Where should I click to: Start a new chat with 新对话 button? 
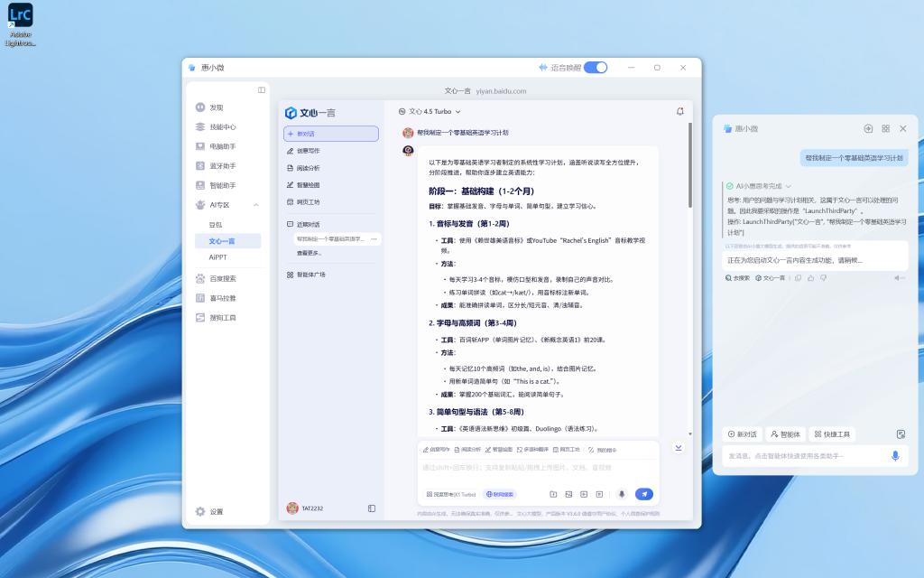click(330, 134)
